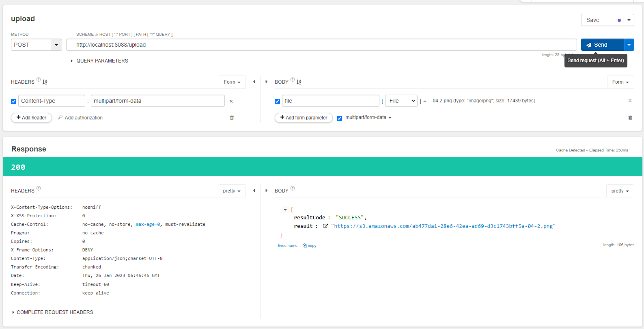Click 'application/json;charset=UTF-8' header value
Image resolution: width=644 pixels, height=329 pixels.
click(x=123, y=258)
